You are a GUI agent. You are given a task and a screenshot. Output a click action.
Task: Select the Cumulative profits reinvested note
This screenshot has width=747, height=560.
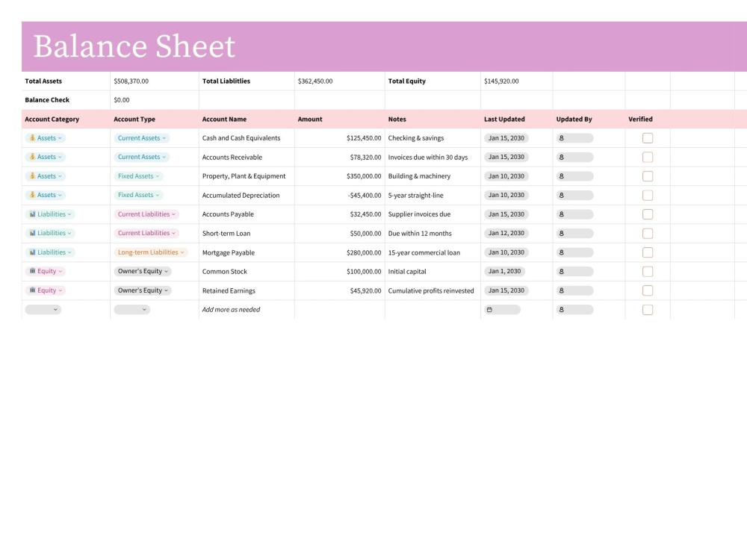(431, 290)
